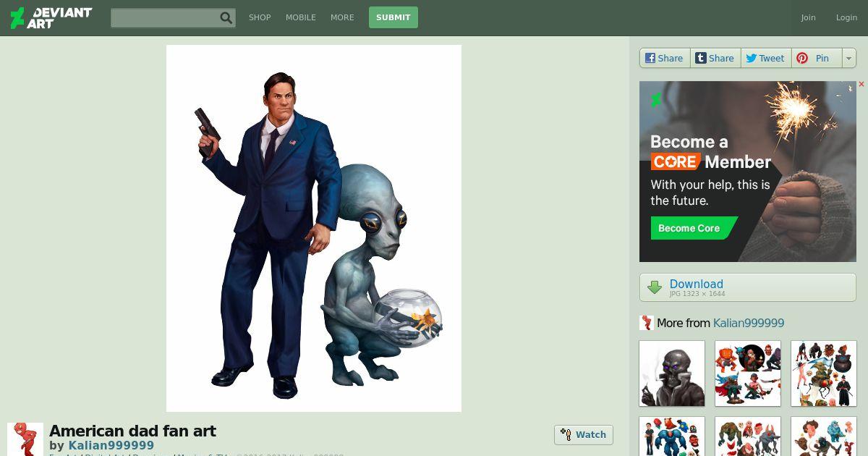Open the blue muscular robot thumbnail
868x456 pixels.
click(672, 436)
